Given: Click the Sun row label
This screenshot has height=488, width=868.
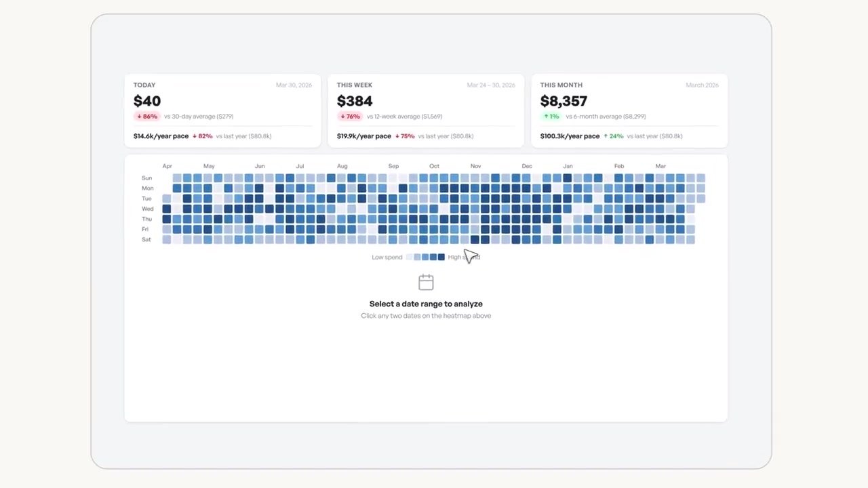Looking at the screenshot, I should [146, 178].
